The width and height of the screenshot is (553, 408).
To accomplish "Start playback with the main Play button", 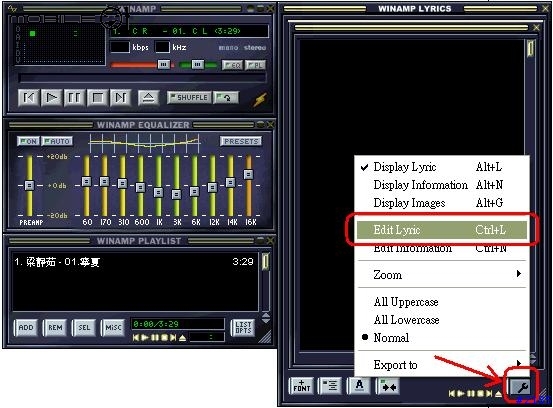I will [x=51, y=98].
